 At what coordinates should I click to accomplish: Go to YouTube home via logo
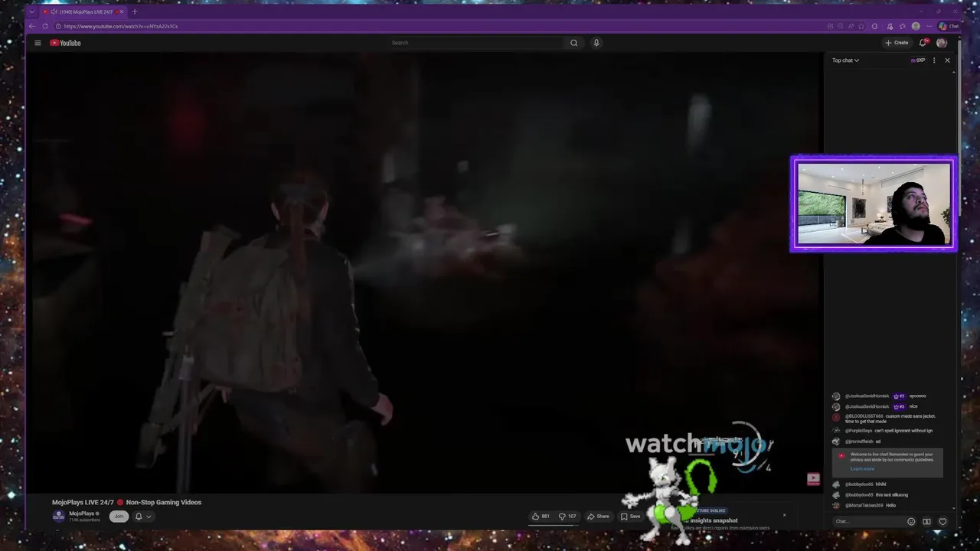[66, 43]
